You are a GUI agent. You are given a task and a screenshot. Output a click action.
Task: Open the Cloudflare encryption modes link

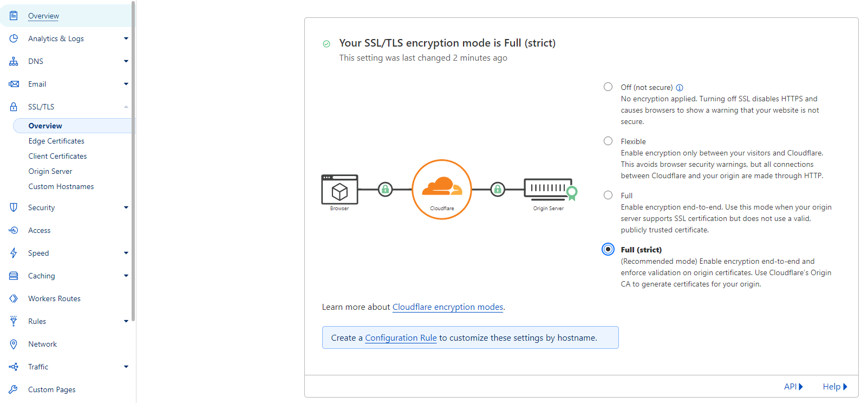pos(447,307)
